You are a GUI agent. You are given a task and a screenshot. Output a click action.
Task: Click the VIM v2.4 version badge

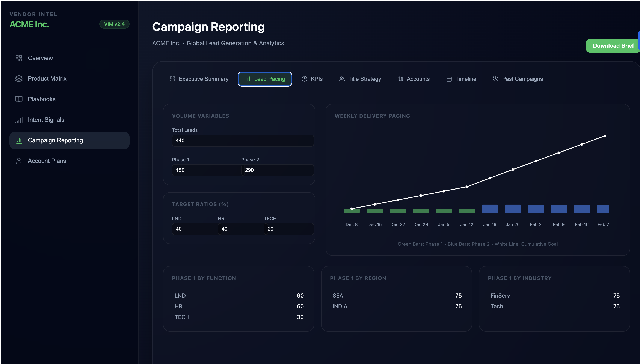point(114,24)
